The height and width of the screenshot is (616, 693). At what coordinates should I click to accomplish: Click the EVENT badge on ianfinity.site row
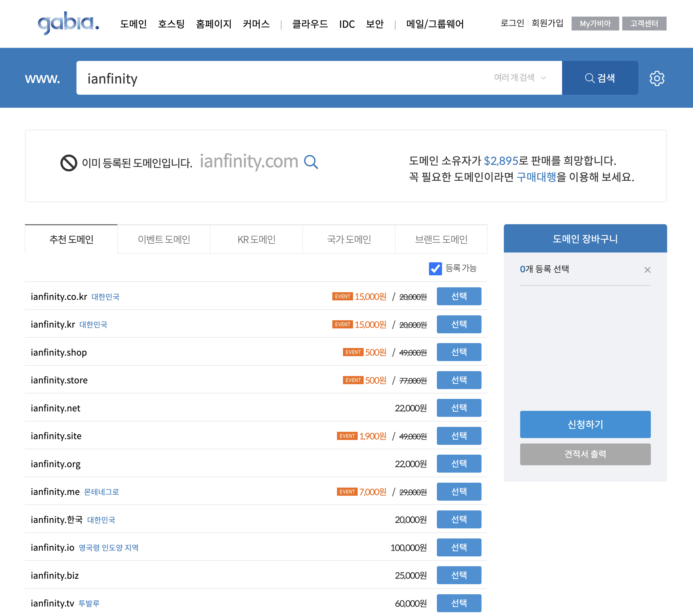point(347,436)
